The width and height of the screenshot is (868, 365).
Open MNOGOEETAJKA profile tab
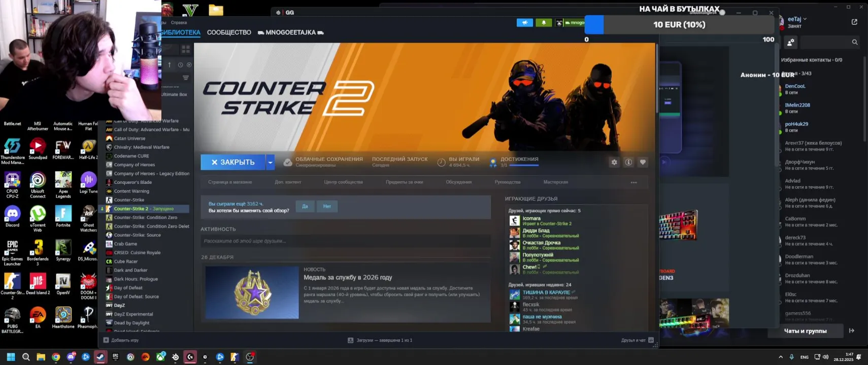click(x=290, y=32)
